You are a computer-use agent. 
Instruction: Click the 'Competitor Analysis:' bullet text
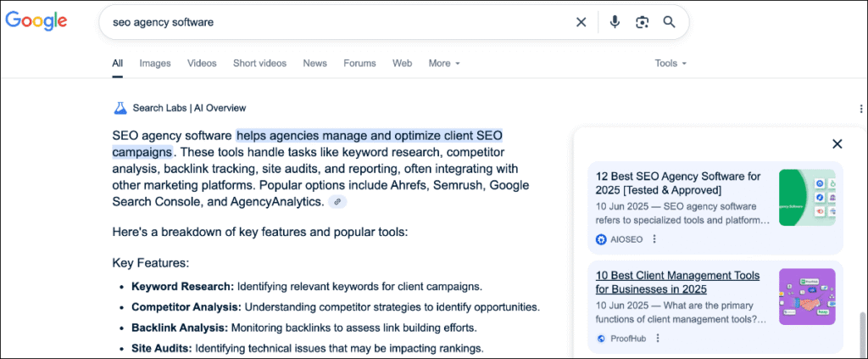pos(186,307)
